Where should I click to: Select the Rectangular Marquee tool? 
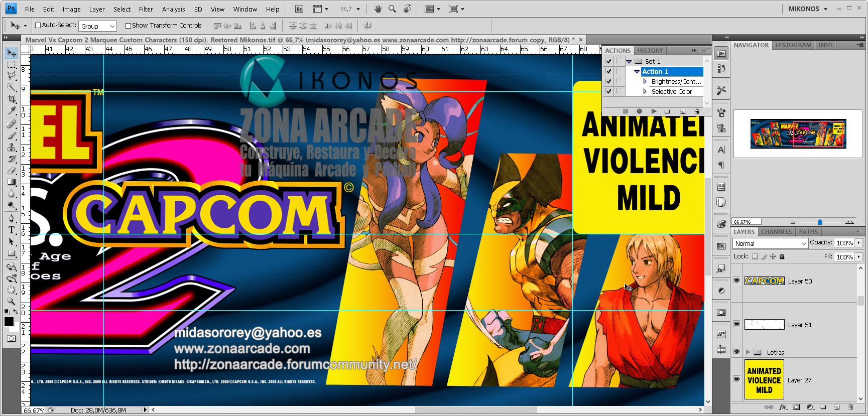12,64
